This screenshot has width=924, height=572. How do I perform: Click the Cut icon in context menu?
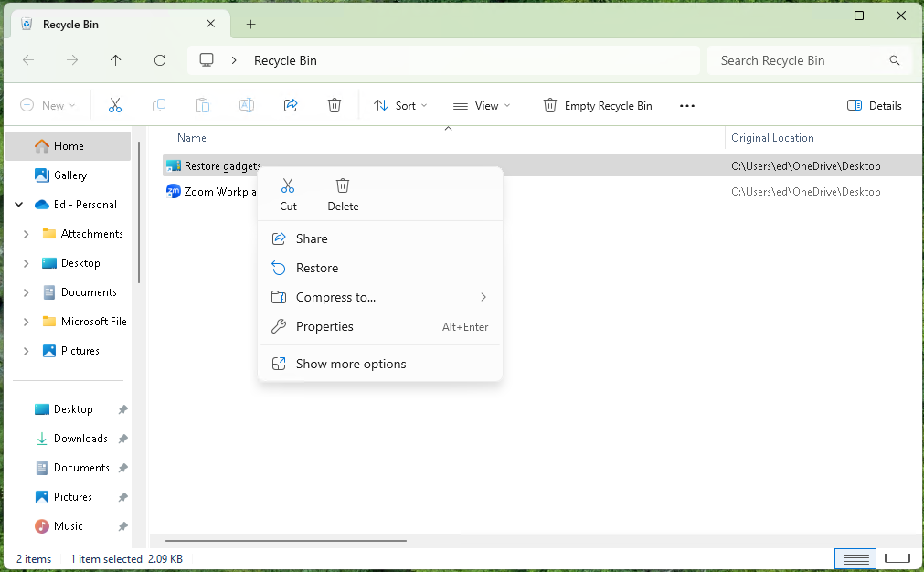[288, 186]
